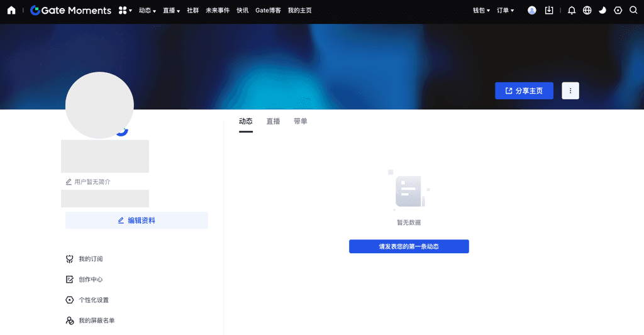Screen dimensions: 644x335
Task: Open the hexagon settings icon in top bar
Action: point(618,11)
